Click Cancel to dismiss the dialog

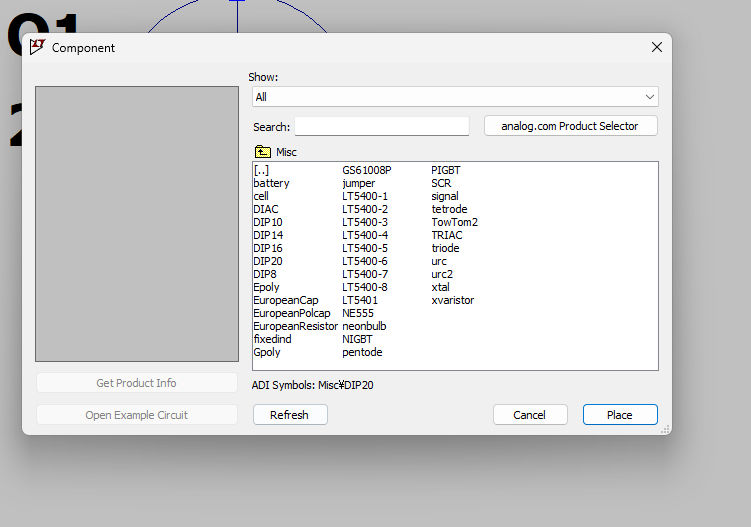pos(530,415)
